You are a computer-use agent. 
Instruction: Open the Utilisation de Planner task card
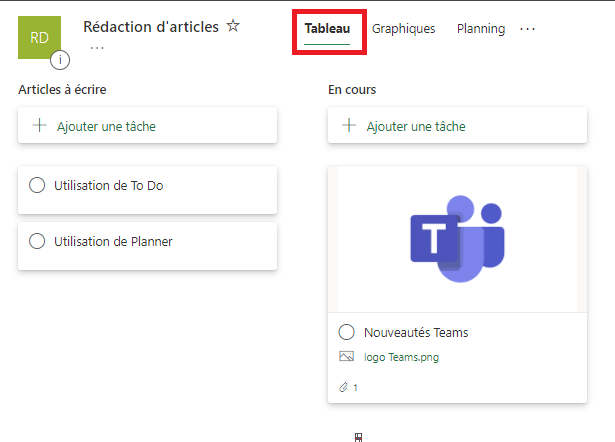click(x=147, y=246)
